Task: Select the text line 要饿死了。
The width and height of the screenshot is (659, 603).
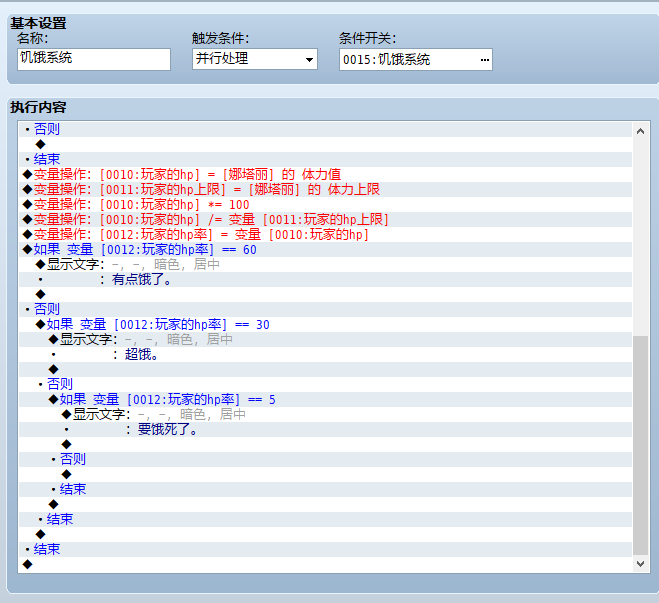Action: pyautogui.click(x=325, y=429)
